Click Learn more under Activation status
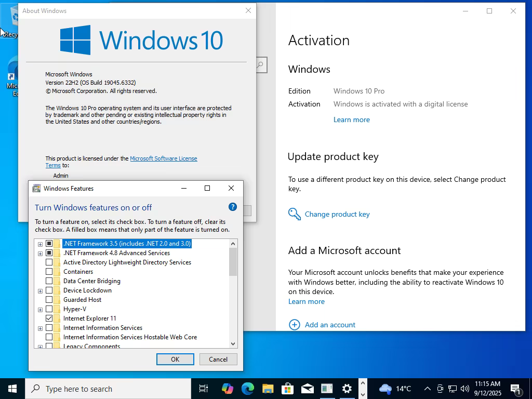 click(x=352, y=119)
